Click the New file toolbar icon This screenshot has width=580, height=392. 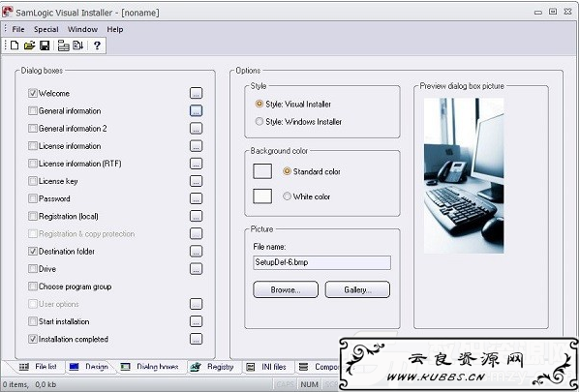(x=15, y=45)
